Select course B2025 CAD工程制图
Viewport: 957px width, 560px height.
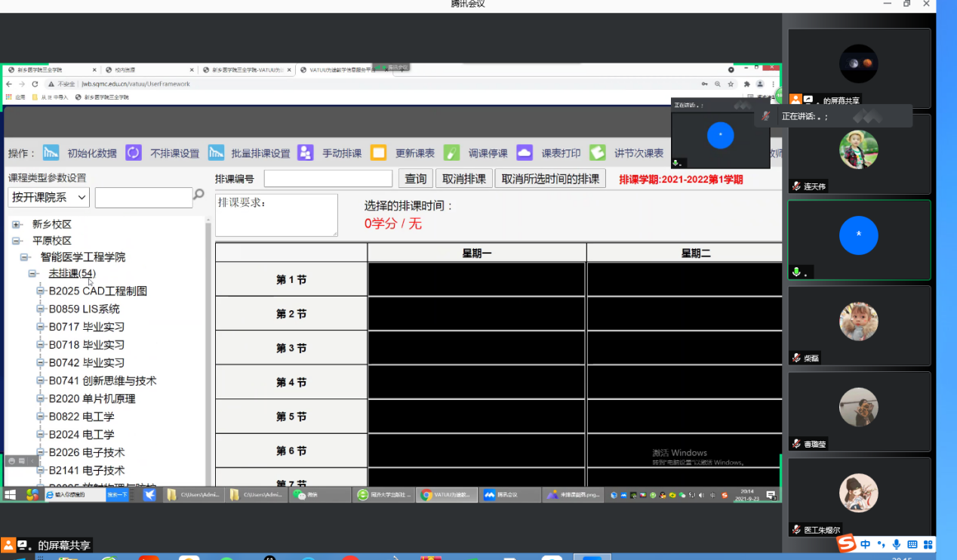(x=98, y=291)
